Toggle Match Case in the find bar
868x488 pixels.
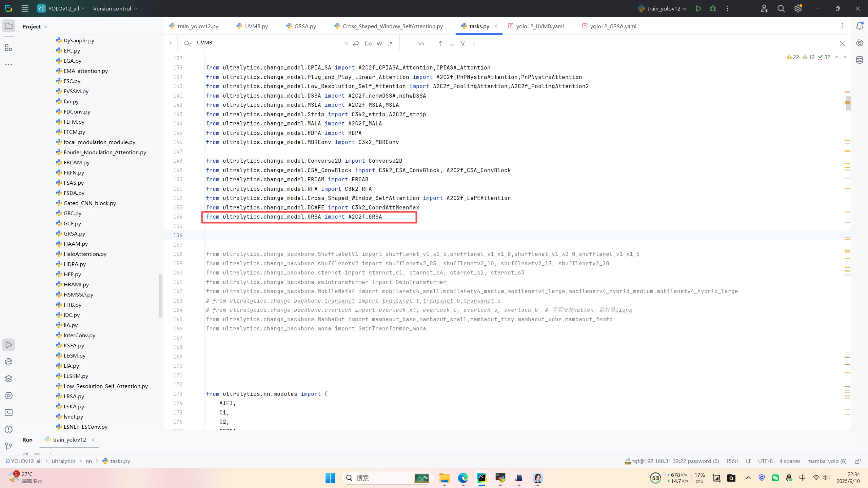click(368, 43)
